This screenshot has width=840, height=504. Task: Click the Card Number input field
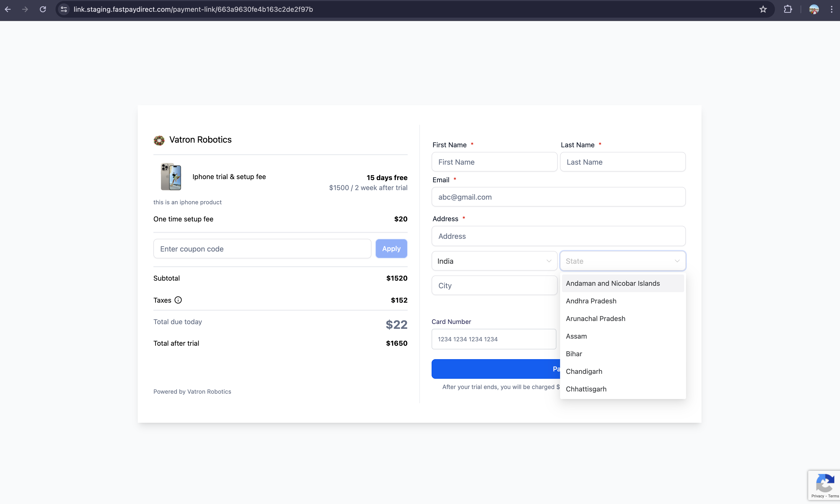pyautogui.click(x=493, y=338)
